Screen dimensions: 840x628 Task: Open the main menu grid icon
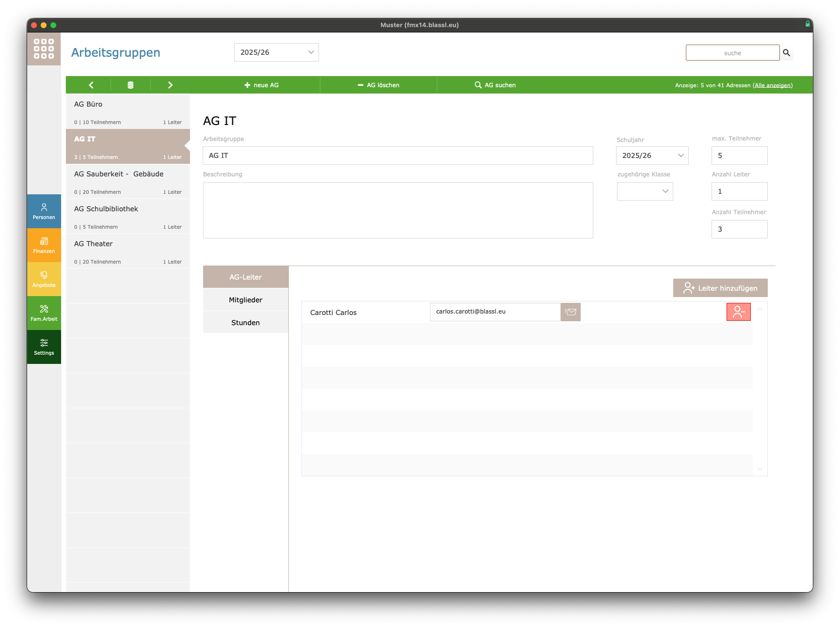(x=44, y=49)
